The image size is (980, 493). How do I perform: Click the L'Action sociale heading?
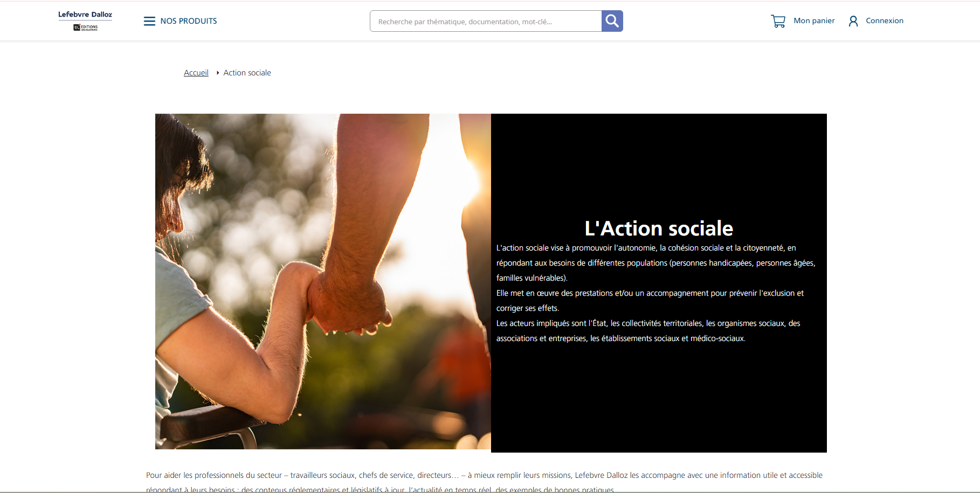(x=659, y=228)
